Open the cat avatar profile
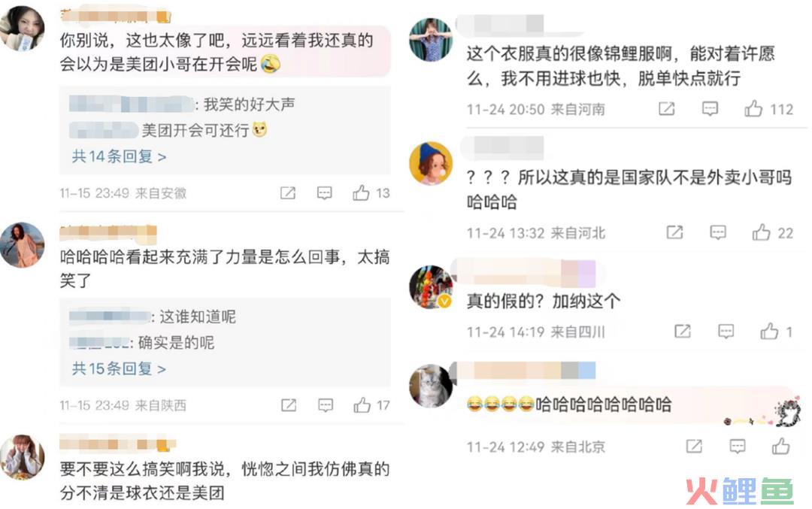The image size is (812, 509). [x=431, y=386]
